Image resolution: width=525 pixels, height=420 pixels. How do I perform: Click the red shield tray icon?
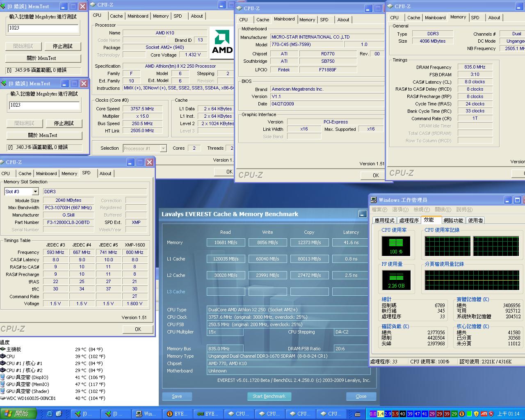point(491,414)
